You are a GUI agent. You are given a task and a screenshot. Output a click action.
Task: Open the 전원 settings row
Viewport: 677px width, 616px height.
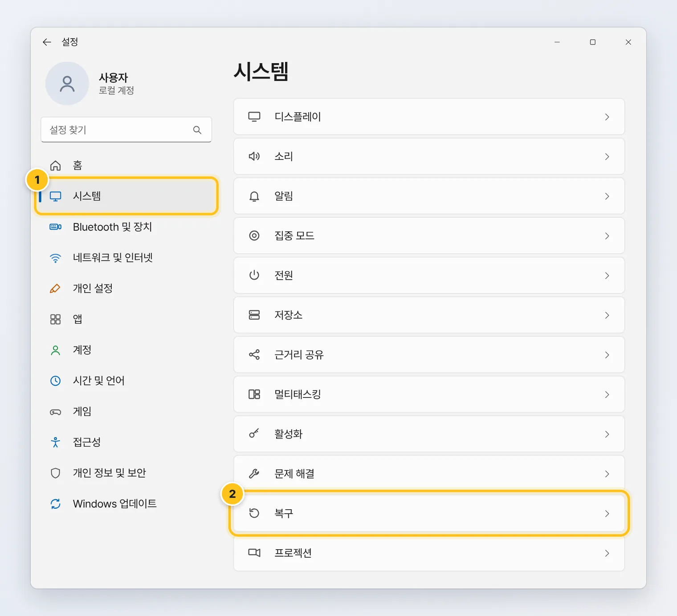429,276
